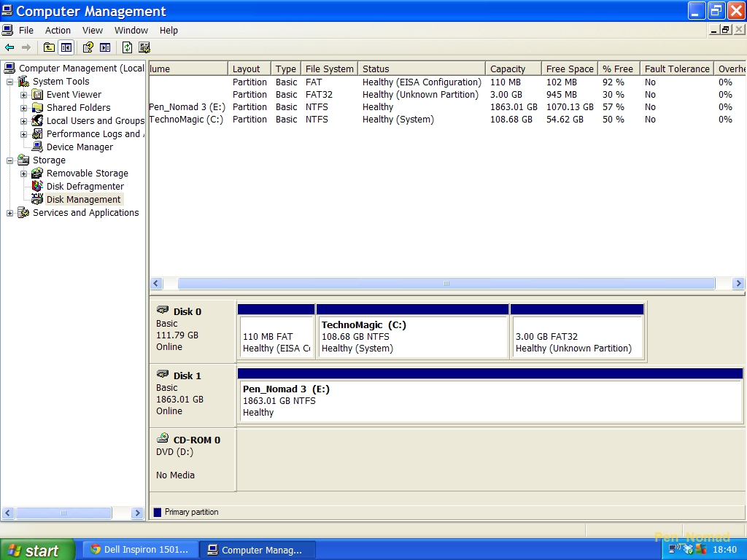Select Device Manager in the tree

pos(80,147)
